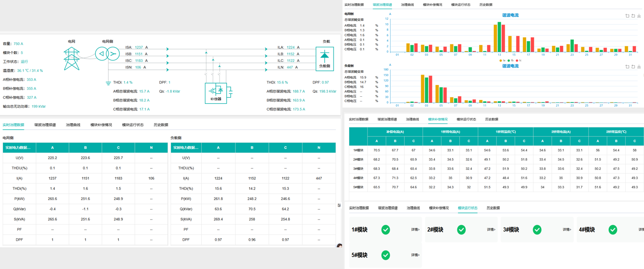The height and width of the screenshot is (269, 644).
Task: Click the transformer symbol under 电网侧
Action: coord(107,54)
